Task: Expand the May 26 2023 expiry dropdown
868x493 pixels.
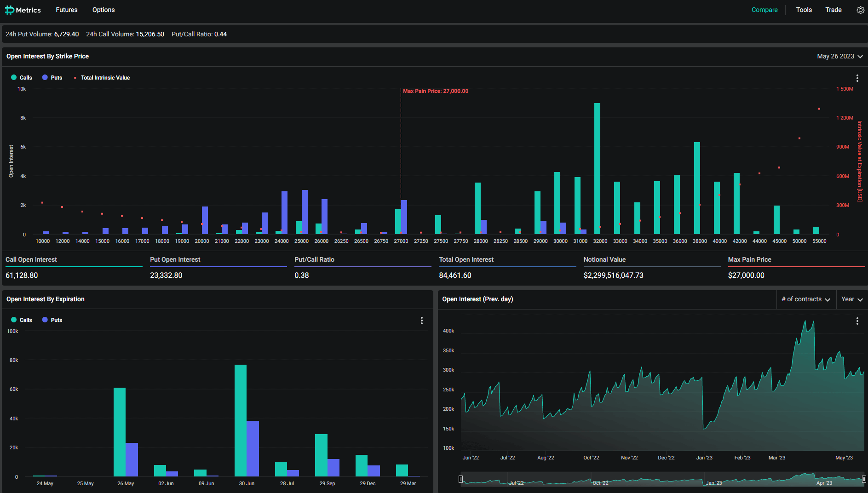Action: (x=839, y=56)
